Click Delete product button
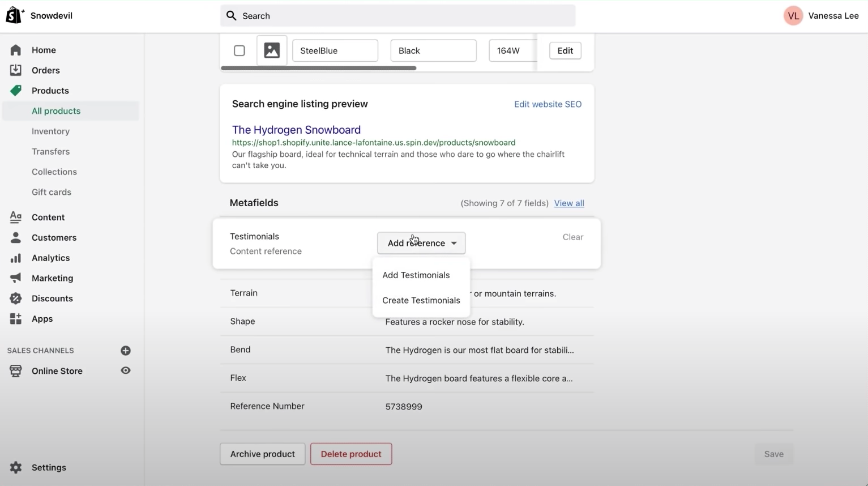The image size is (868, 486). click(351, 454)
